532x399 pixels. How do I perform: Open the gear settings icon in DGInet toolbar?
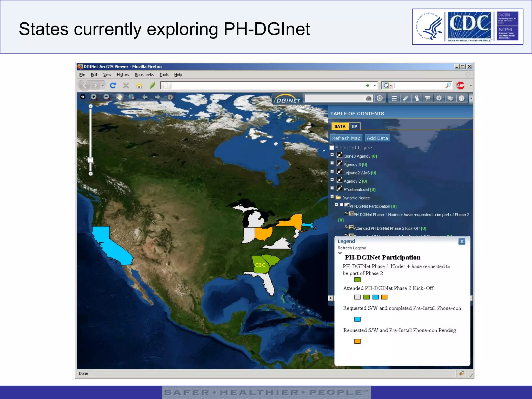[439, 98]
